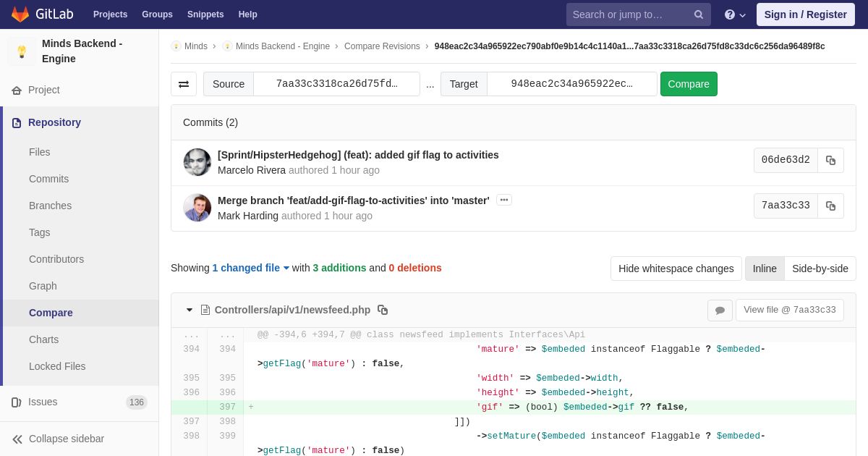The height and width of the screenshot is (456, 868).
Task: Copy commit SHA 06de63d2
Action: (830, 161)
